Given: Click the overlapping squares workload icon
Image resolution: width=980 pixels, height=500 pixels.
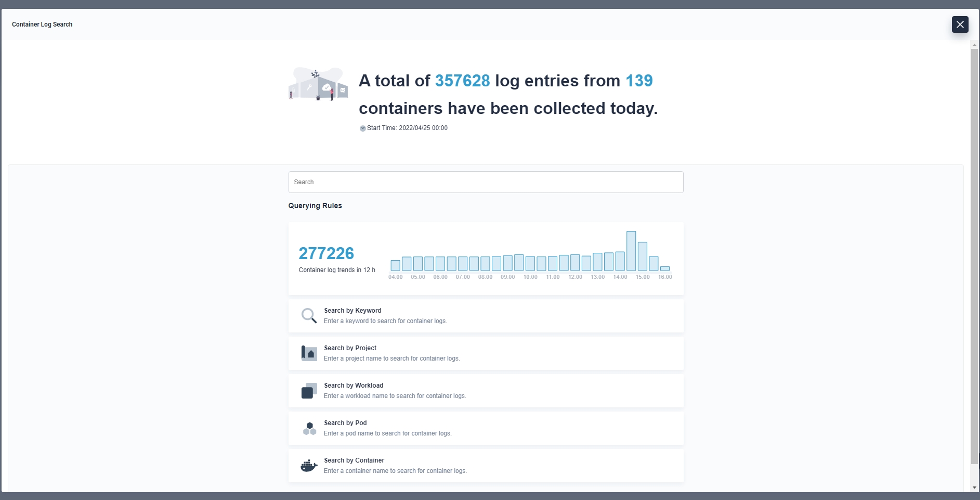Looking at the screenshot, I should pos(309,391).
